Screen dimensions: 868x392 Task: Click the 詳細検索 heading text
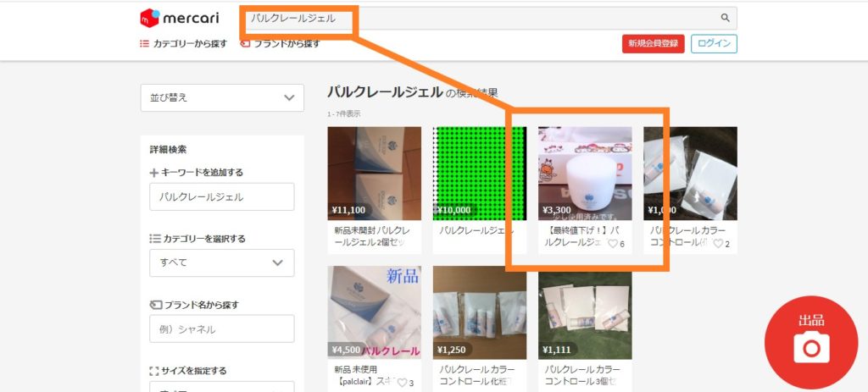[169, 149]
